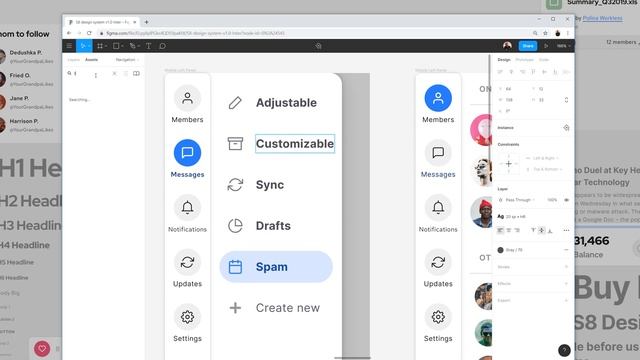640x360 pixels.
Task: Click the Share button
Action: click(528, 46)
